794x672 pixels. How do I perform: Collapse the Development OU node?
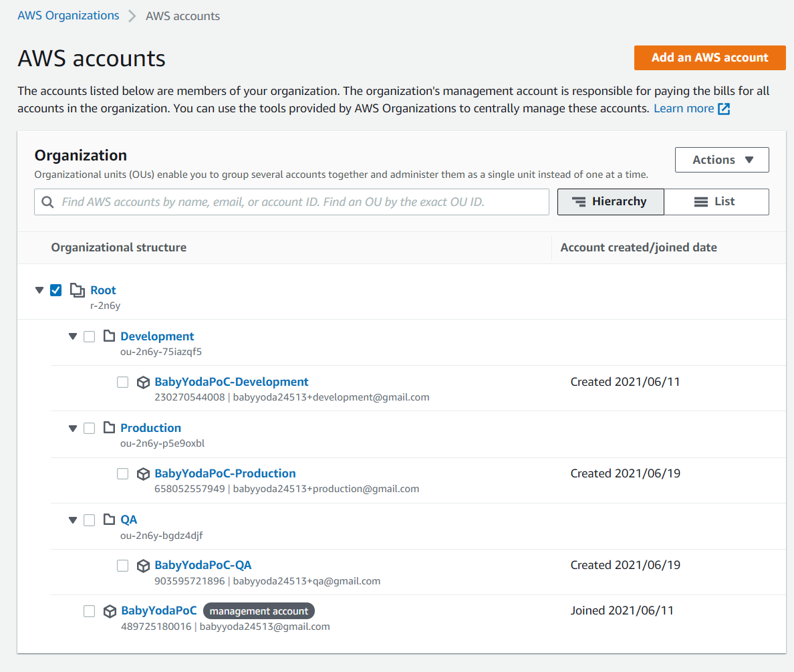pos(73,336)
